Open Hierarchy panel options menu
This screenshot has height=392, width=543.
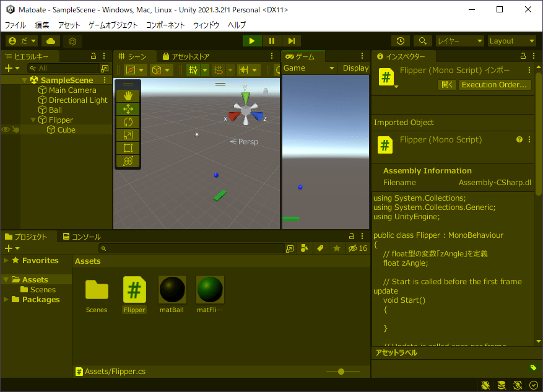(104, 56)
